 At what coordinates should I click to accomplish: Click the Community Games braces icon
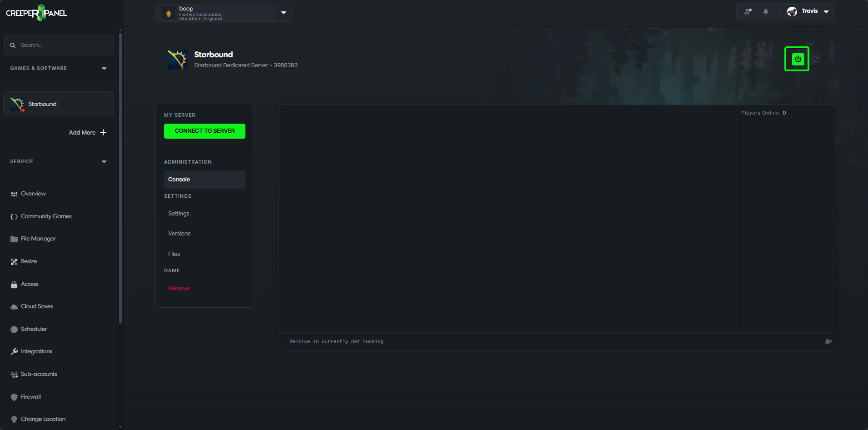tap(14, 217)
